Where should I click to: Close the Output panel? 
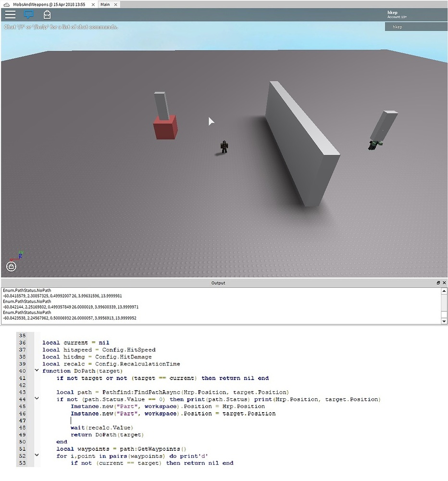click(444, 282)
